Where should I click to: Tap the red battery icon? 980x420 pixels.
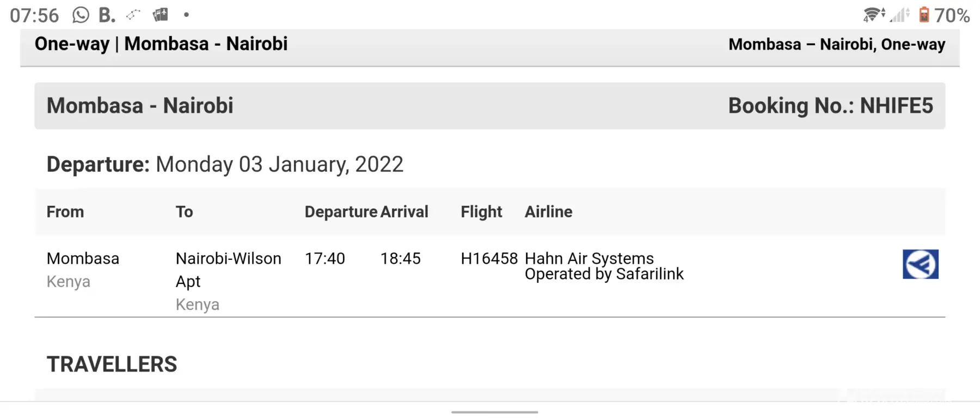(924, 15)
